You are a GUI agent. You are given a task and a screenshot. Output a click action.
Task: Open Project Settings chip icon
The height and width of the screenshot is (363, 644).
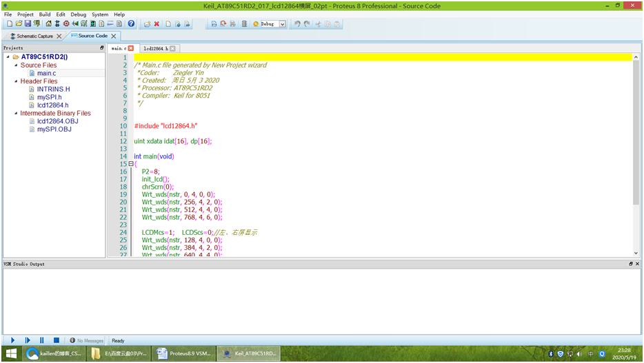coord(244,24)
